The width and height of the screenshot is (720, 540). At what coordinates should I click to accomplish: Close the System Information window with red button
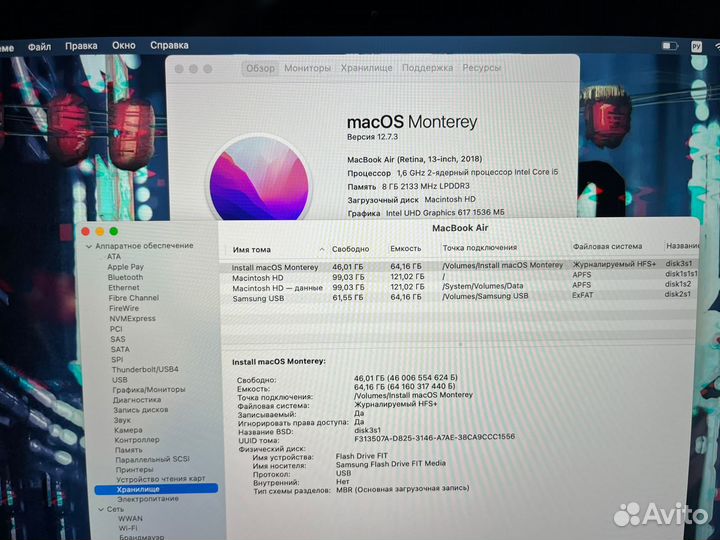click(x=85, y=231)
